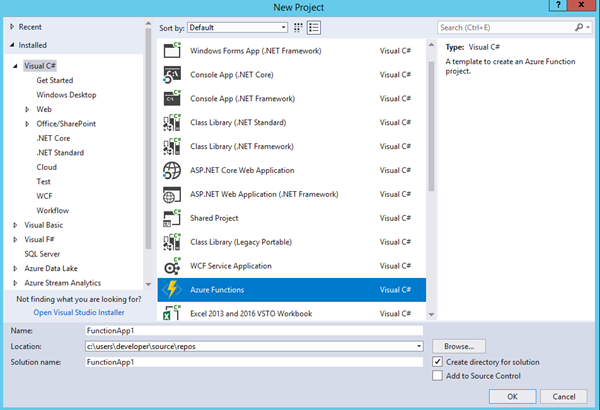This screenshot has height=410, width=600.
Task: Select the SQL Server category
Action: coord(42,254)
